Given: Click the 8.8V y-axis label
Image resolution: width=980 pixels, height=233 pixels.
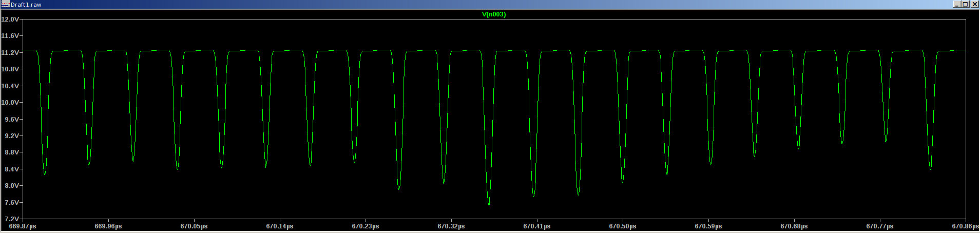Looking at the screenshot, I should pos(12,152).
